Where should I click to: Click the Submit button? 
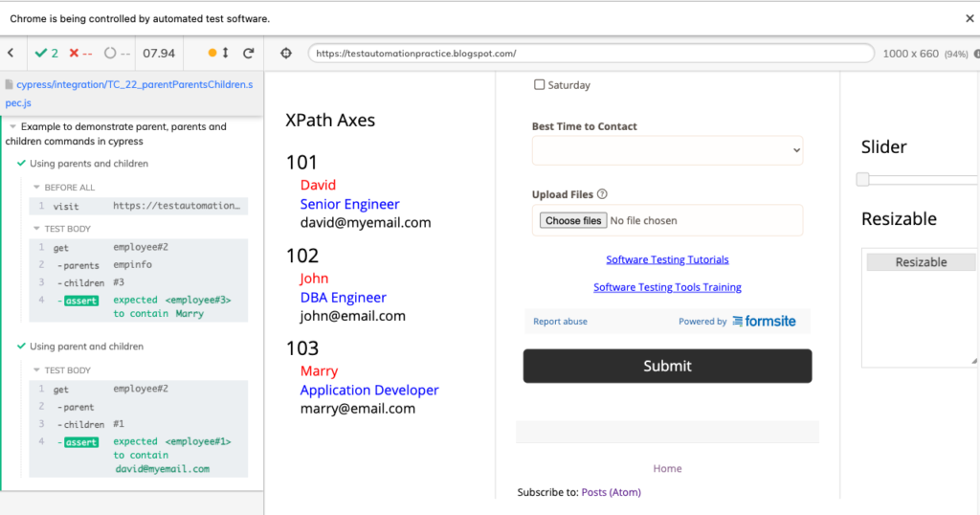[x=667, y=366]
